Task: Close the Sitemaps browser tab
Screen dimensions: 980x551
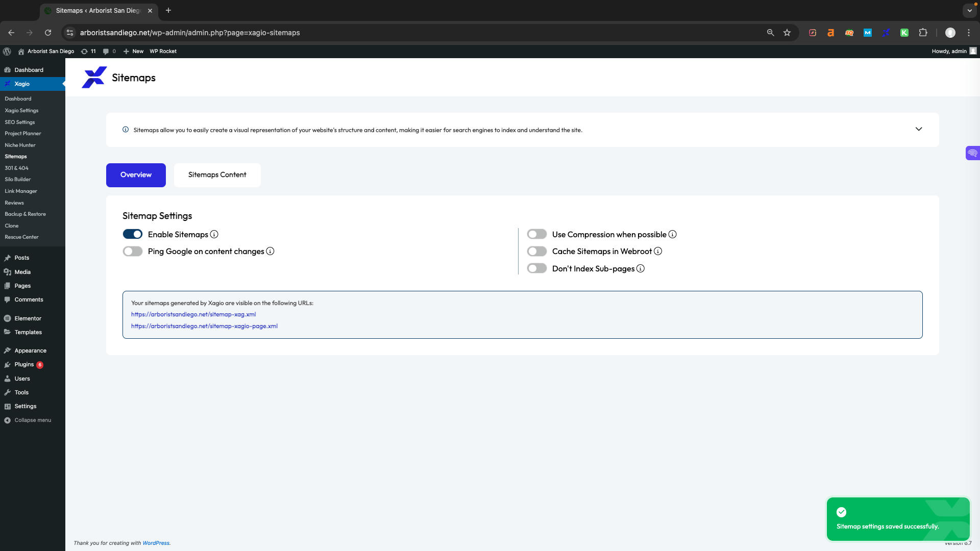Action: point(150,11)
